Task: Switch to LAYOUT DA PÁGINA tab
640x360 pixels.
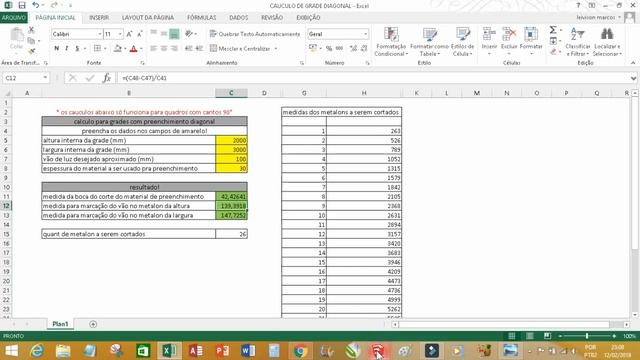Action: click(148, 18)
